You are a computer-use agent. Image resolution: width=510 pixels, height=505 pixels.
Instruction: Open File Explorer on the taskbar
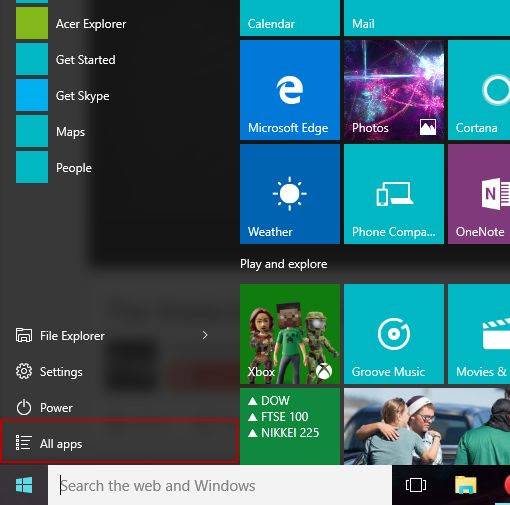(466, 485)
